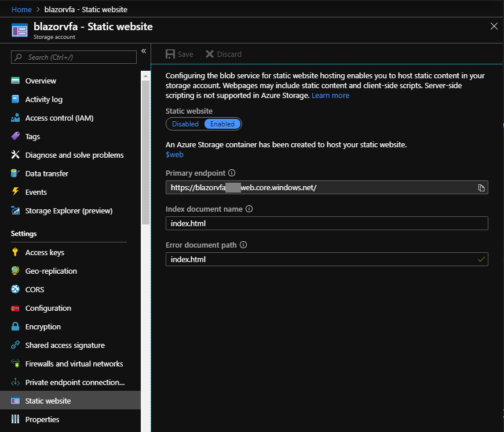Follow the Learn more link
Screen dimensions: 504x432
(330, 96)
